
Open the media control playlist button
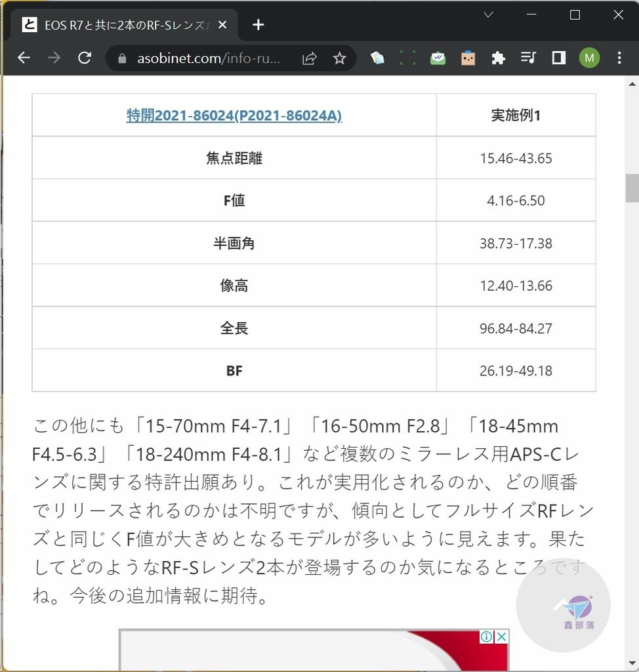tap(528, 58)
